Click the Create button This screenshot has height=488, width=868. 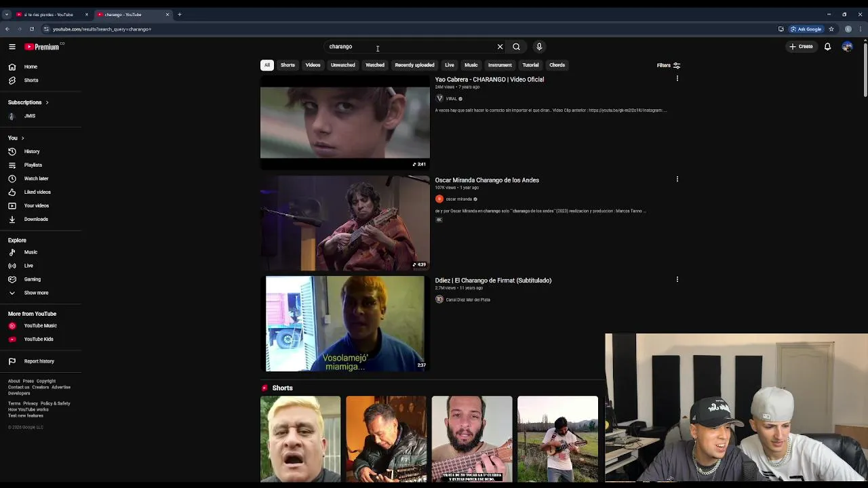click(x=801, y=47)
